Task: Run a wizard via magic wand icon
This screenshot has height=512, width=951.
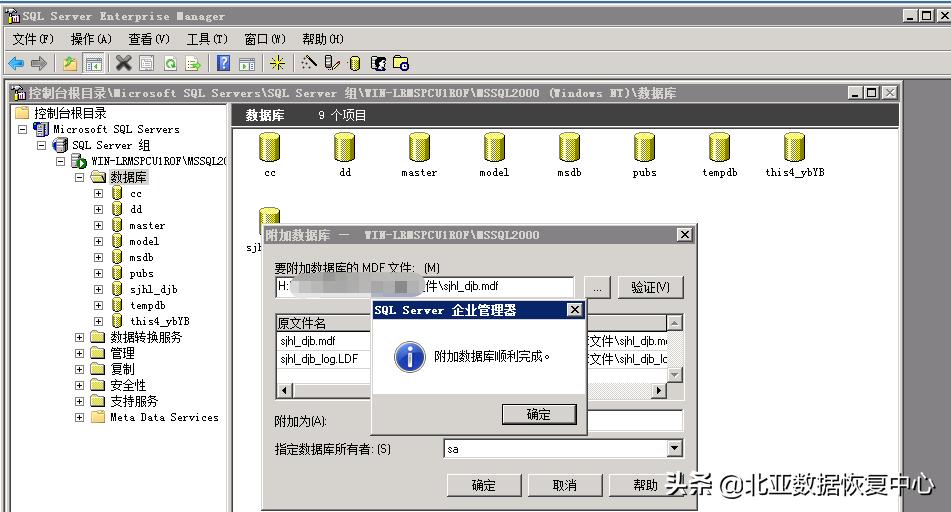Action: coord(309,63)
